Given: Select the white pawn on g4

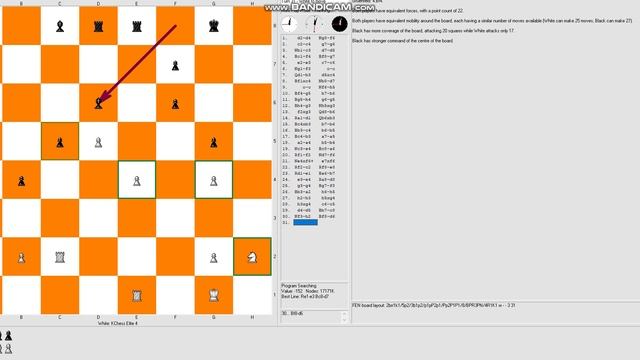Looking at the screenshot, I should [x=214, y=181].
